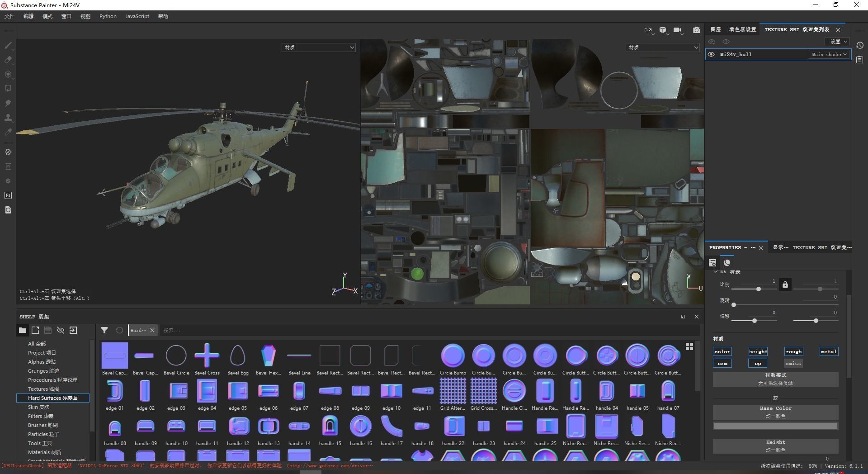Screen dimensions: 868x474
Task: Select the Eraser tool
Action: coord(8,60)
